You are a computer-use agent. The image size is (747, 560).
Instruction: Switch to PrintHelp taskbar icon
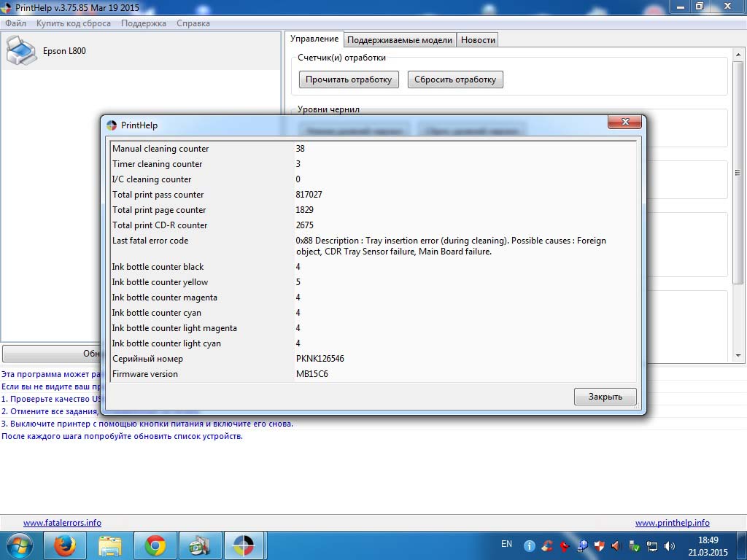[x=244, y=545]
